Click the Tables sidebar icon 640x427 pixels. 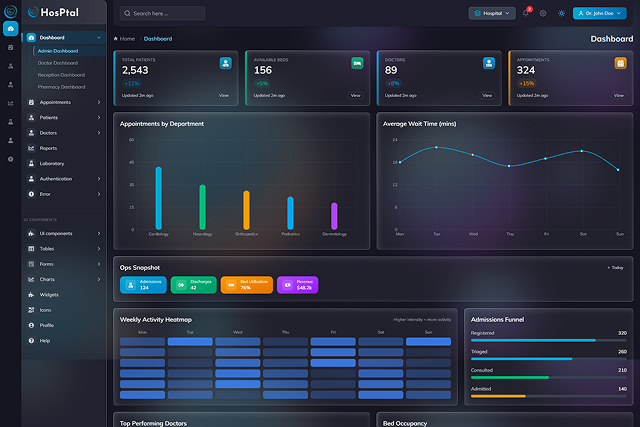click(x=31, y=249)
